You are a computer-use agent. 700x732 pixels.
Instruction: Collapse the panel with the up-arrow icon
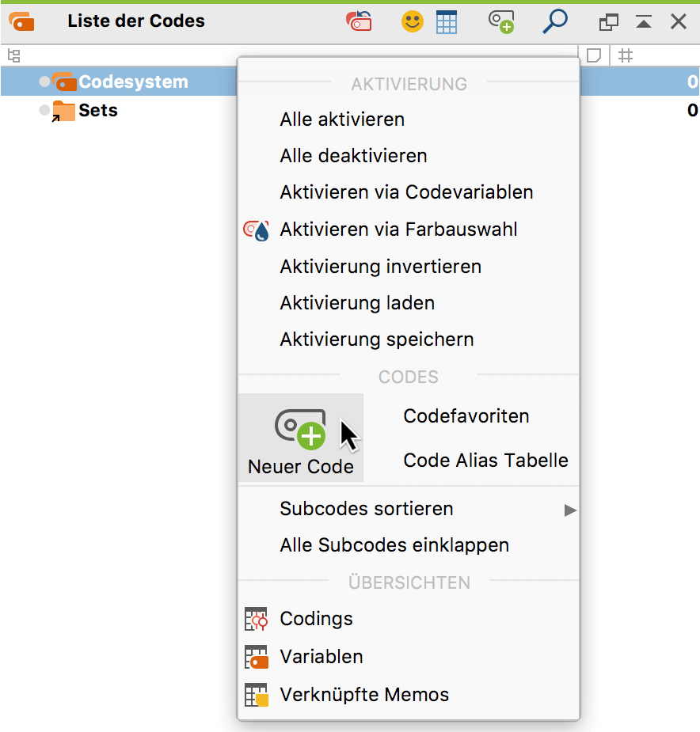click(644, 21)
